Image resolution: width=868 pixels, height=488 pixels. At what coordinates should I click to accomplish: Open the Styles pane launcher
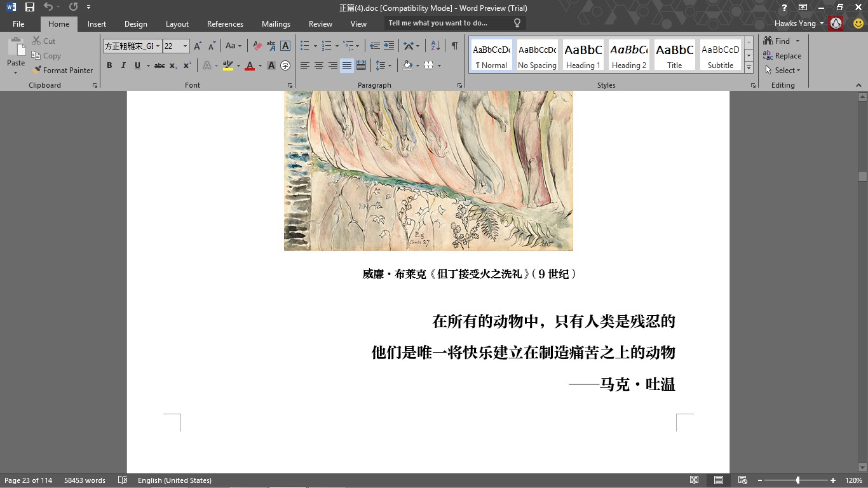coord(753,85)
